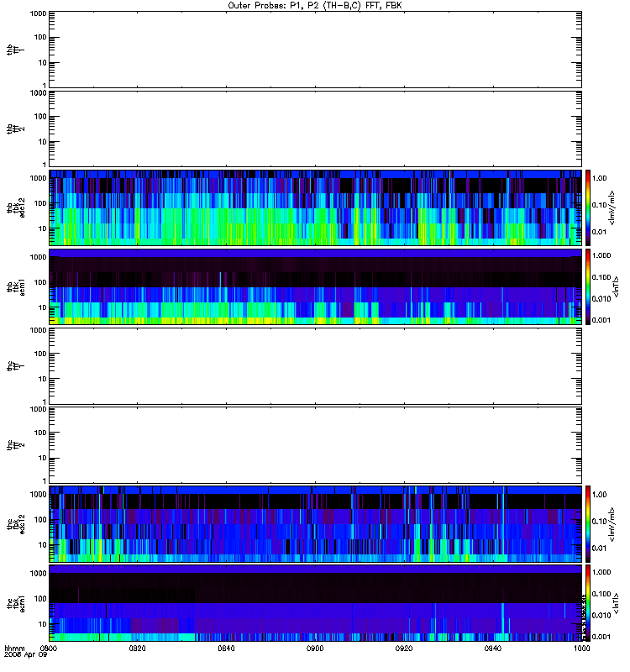Click the color bar of thb fbk edc12 panel
The height and width of the screenshot is (672, 630).
tap(588, 207)
